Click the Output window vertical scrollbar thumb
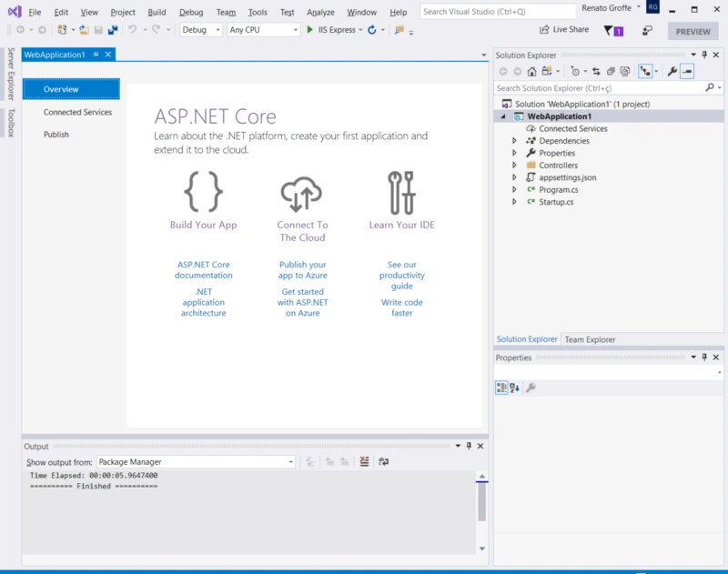The image size is (728, 574). pyautogui.click(x=482, y=502)
